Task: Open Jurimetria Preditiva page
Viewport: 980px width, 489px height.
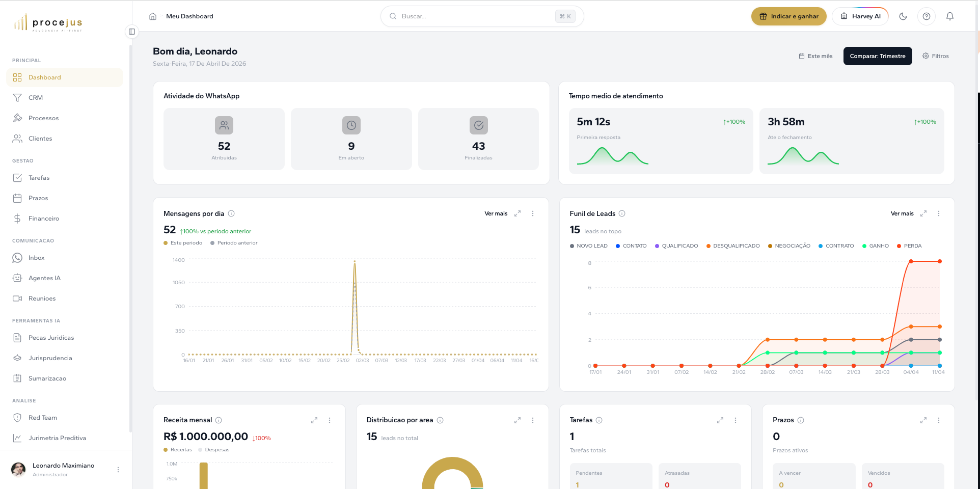Action: pyautogui.click(x=65, y=438)
